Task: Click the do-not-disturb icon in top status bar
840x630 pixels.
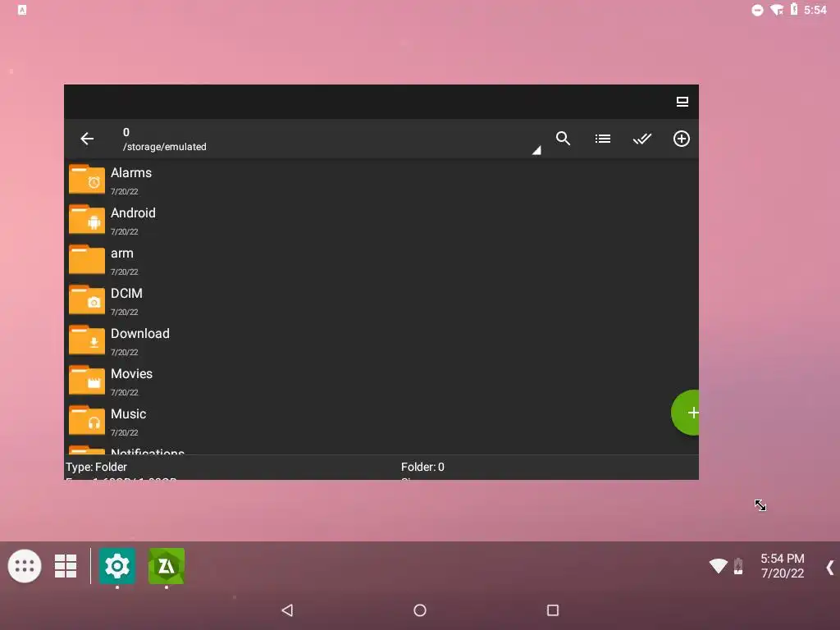Action: click(x=757, y=10)
